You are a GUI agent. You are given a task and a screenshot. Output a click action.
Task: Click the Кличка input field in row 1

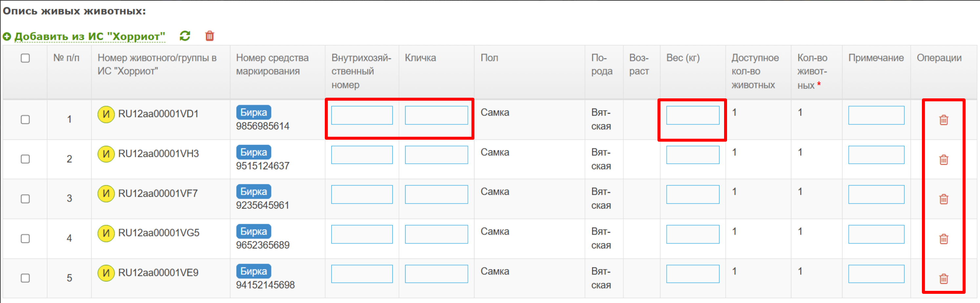click(x=436, y=115)
